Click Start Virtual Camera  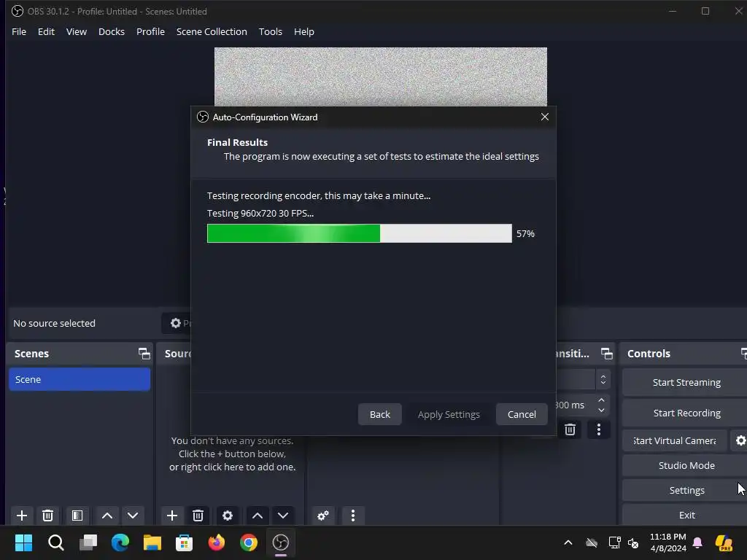pos(675,440)
